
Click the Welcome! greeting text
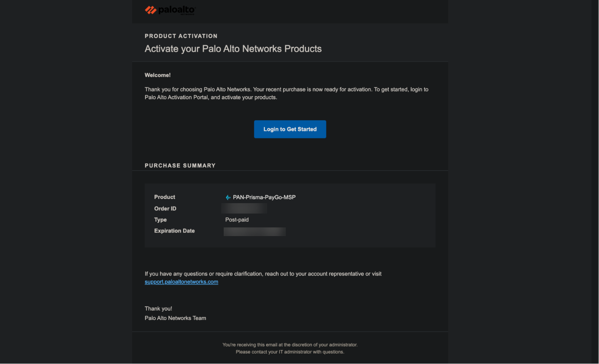pos(157,75)
